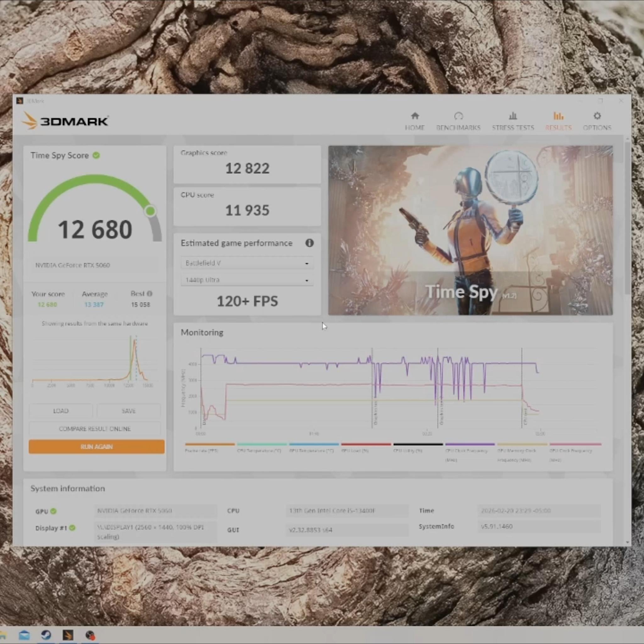This screenshot has width=644, height=644.
Task: Click the 3DMark window title bar icon
Action: click(20, 101)
